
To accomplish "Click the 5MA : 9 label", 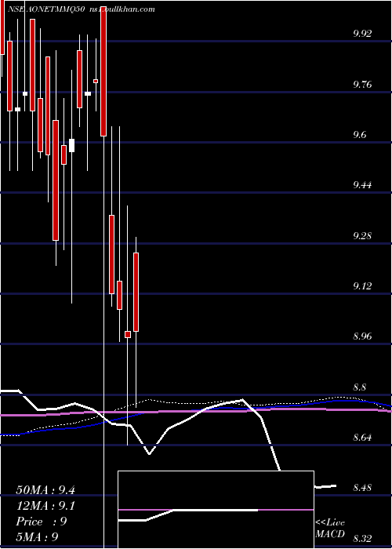I will coord(37,537).
